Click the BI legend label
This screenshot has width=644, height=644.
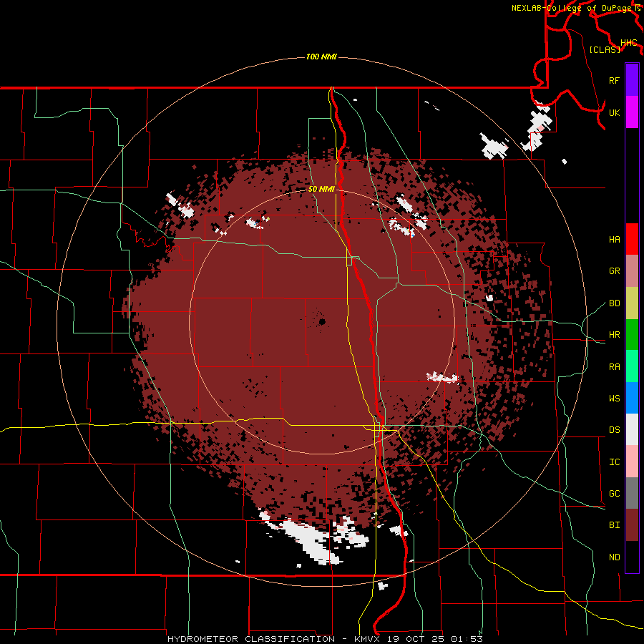pos(615,525)
